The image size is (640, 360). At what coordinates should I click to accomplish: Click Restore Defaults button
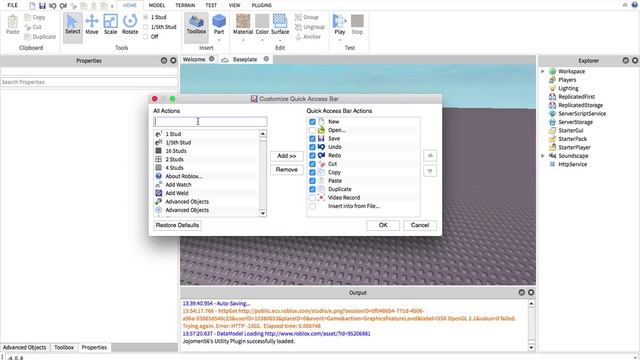[177, 225]
